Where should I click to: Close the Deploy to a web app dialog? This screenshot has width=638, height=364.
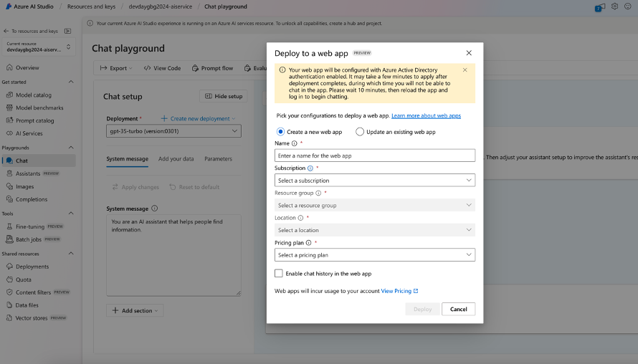(469, 53)
